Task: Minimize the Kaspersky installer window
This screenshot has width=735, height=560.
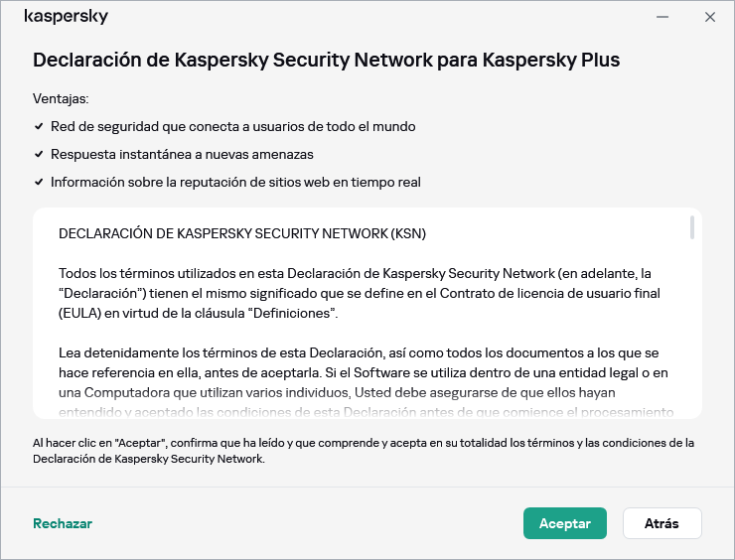Action: [x=662, y=17]
